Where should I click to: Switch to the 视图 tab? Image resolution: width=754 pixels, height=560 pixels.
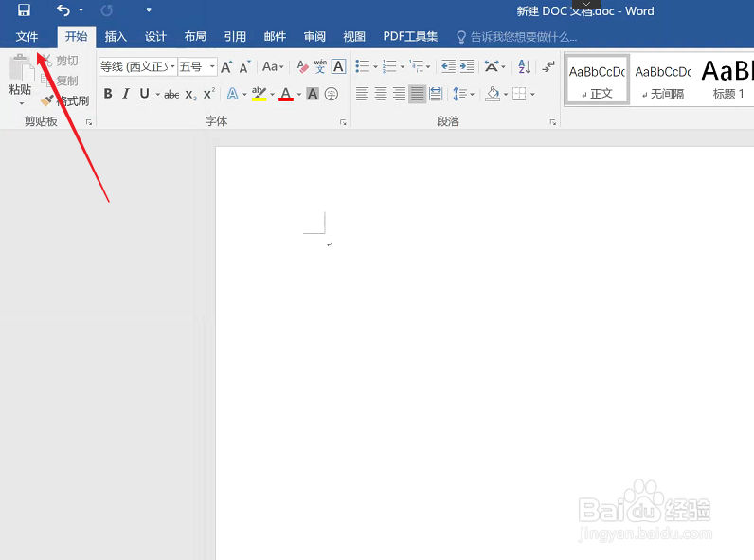pyautogui.click(x=354, y=37)
